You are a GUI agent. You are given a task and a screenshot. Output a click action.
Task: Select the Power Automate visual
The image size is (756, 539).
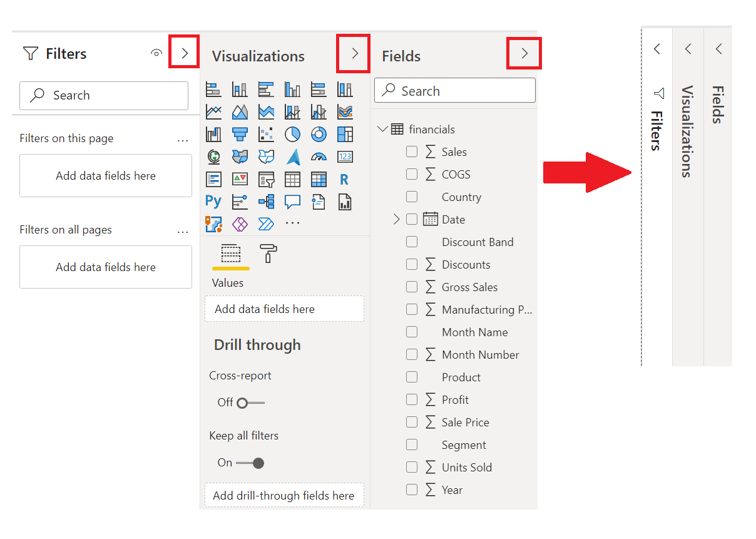coord(266,223)
